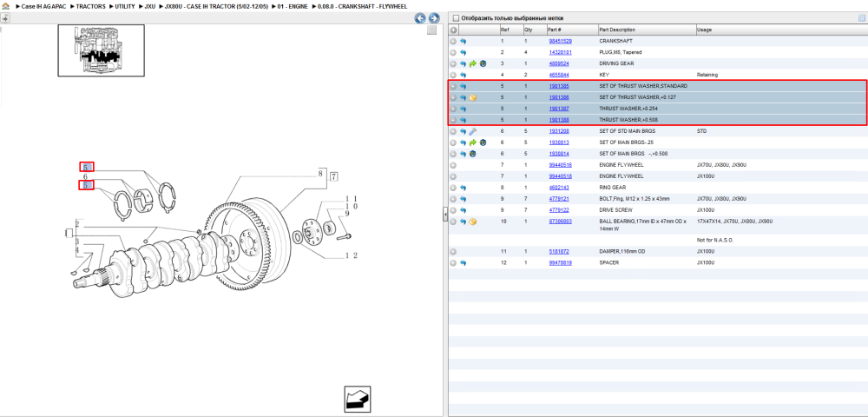
Task: Select callout 2 in the diagram
Action: (77, 224)
